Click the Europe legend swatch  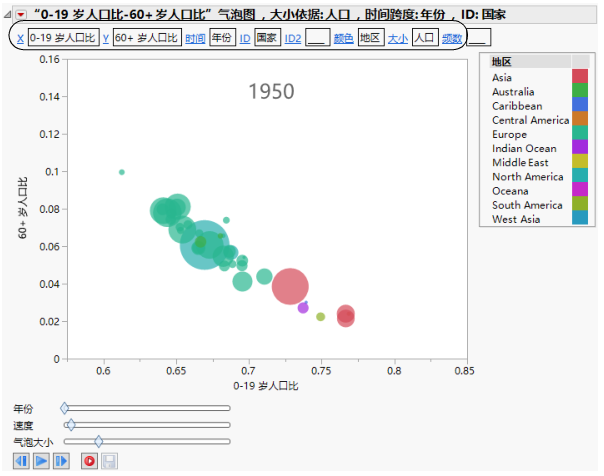[580, 132]
